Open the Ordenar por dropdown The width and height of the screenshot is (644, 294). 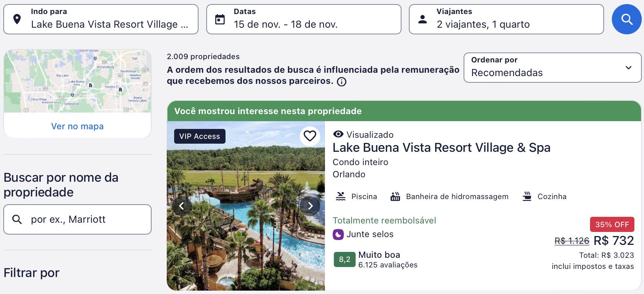(552, 68)
